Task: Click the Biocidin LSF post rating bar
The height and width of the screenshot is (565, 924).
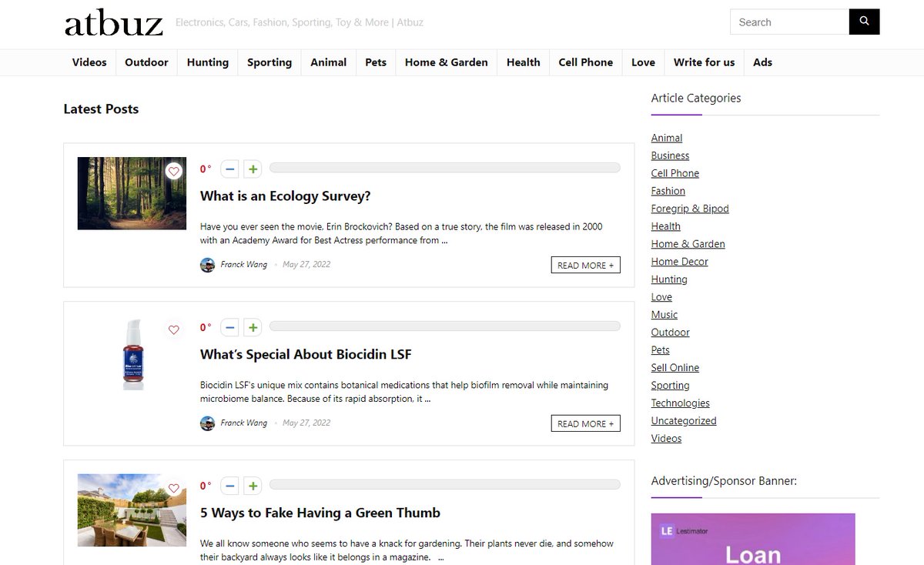Action: click(x=444, y=326)
